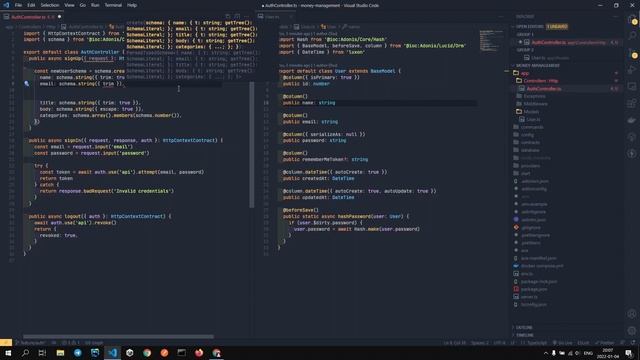
Task: Open the Terminal menu
Action: [x=113, y=5]
